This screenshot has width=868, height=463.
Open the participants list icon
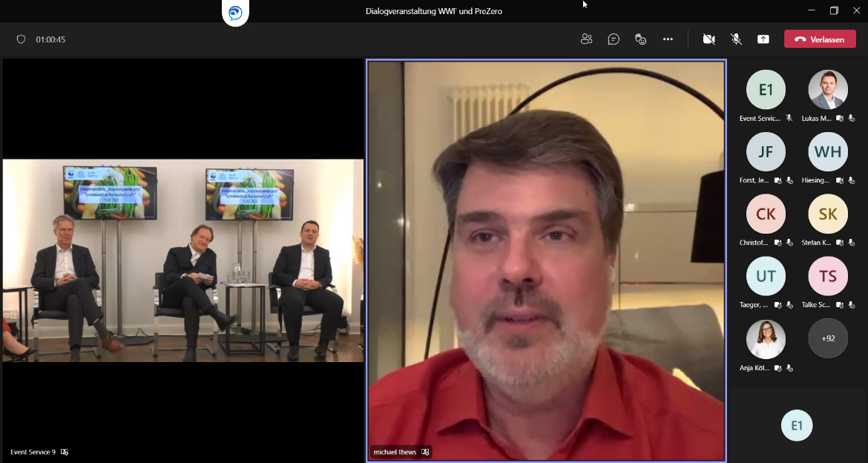586,39
